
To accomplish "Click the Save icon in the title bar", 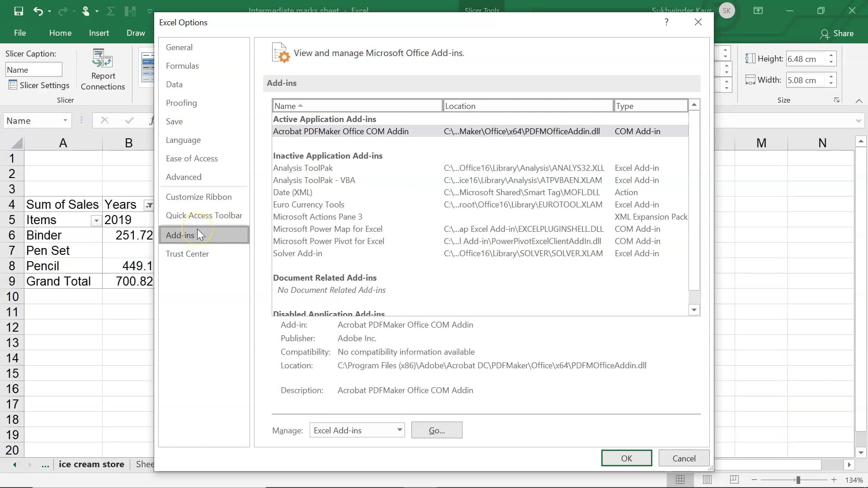I will (19, 11).
